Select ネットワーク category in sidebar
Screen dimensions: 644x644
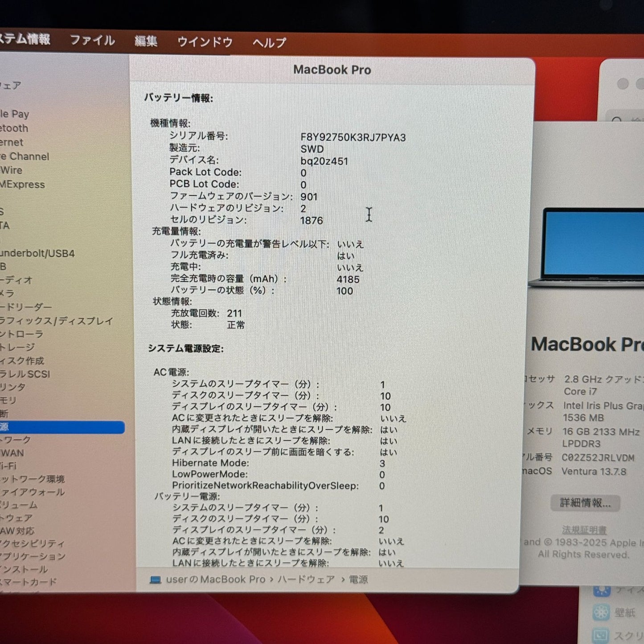16,440
